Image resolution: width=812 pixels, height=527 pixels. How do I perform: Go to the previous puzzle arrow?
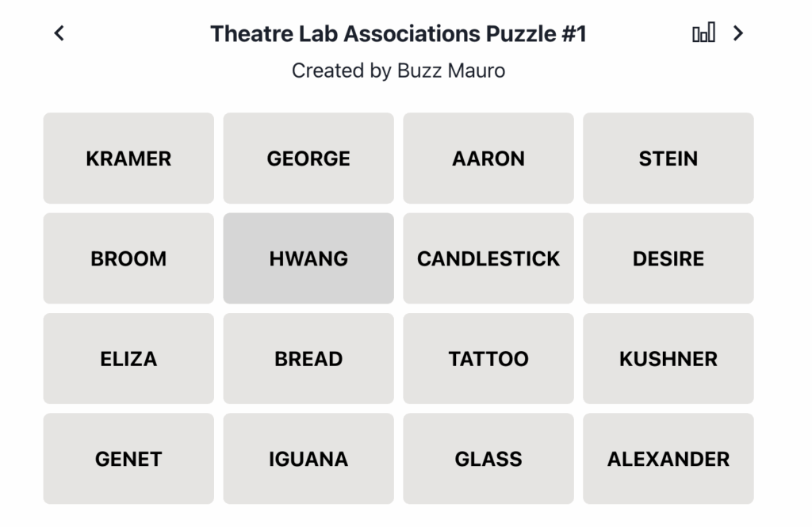point(59,33)
